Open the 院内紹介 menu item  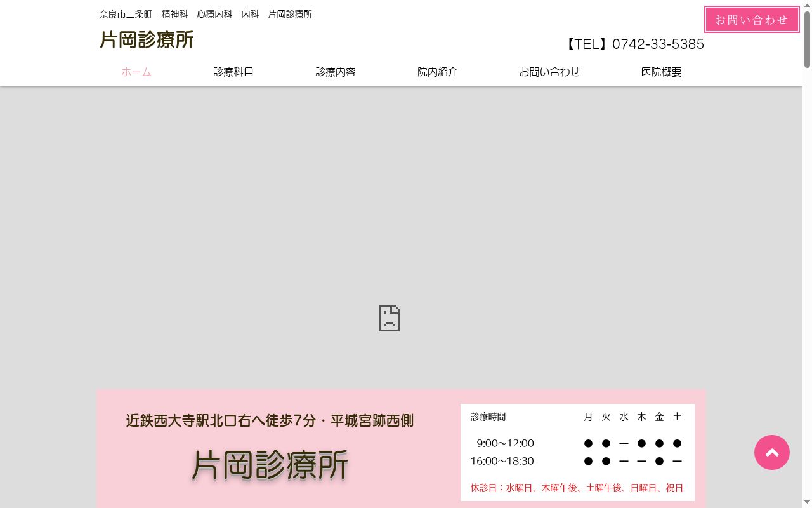[438, 72]
